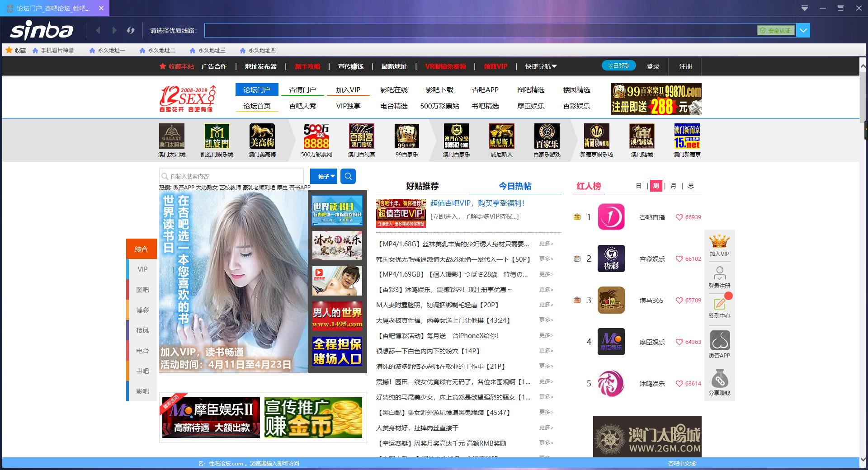Open the 手机看片神器 bookmark
This screenshot has height=470, width=868.
53,50
